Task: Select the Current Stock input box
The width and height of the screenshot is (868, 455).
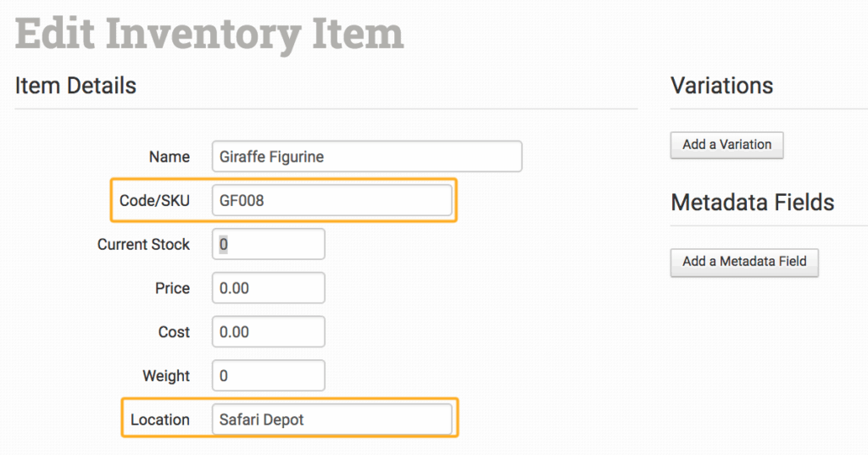Action: click(x=268, y=244)
